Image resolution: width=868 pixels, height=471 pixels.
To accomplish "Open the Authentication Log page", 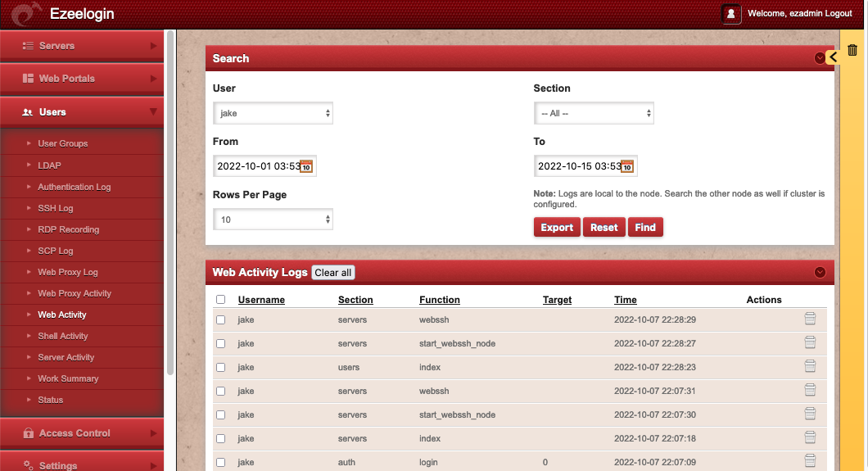I will point(75,187).
